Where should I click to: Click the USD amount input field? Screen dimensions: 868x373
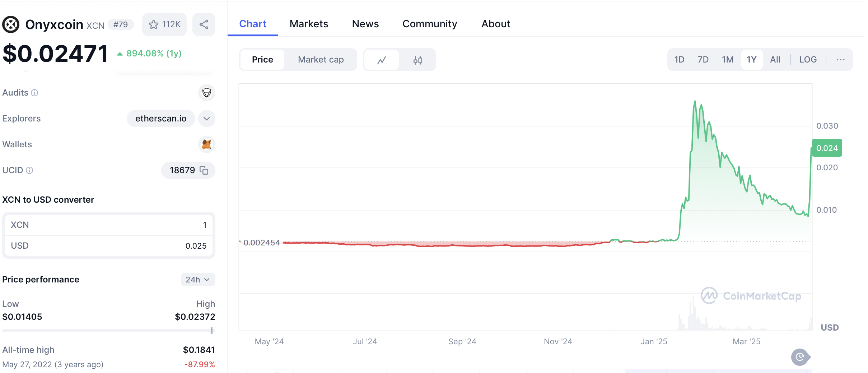(108, 246)
